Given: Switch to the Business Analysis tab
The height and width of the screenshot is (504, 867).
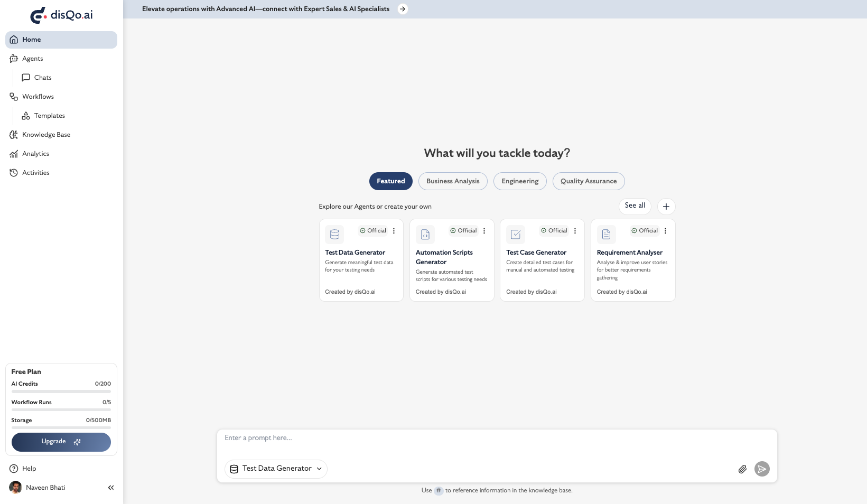Looking at the screenshot, I should (x=453, y=181).
